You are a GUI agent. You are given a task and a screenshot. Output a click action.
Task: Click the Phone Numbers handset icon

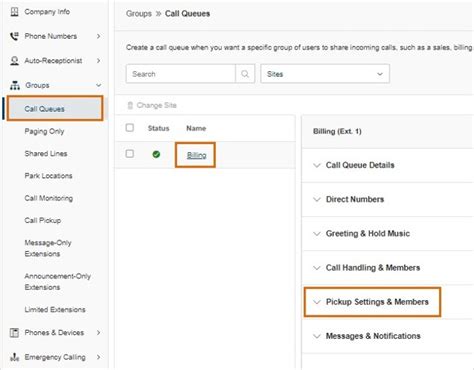(14, 36)
